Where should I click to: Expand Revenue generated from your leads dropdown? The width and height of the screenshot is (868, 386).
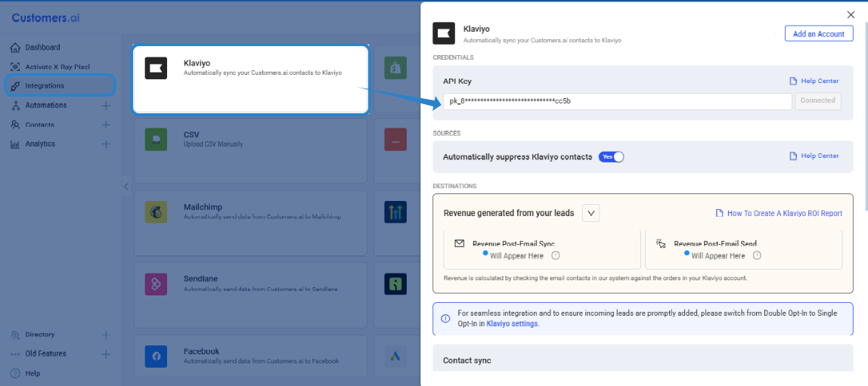pyautogui.click(x=591, y=213)
